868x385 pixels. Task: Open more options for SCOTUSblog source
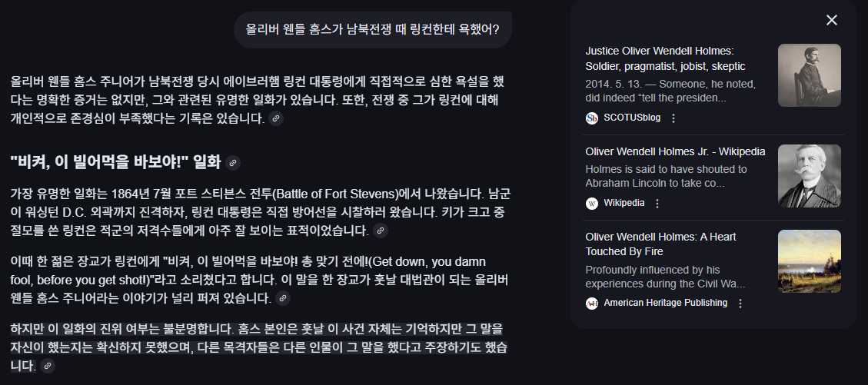673,118
